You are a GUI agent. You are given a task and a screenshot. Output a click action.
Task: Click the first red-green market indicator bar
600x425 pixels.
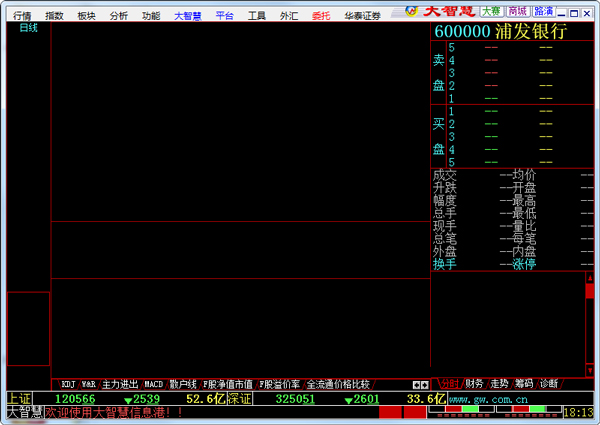(461, 409)
